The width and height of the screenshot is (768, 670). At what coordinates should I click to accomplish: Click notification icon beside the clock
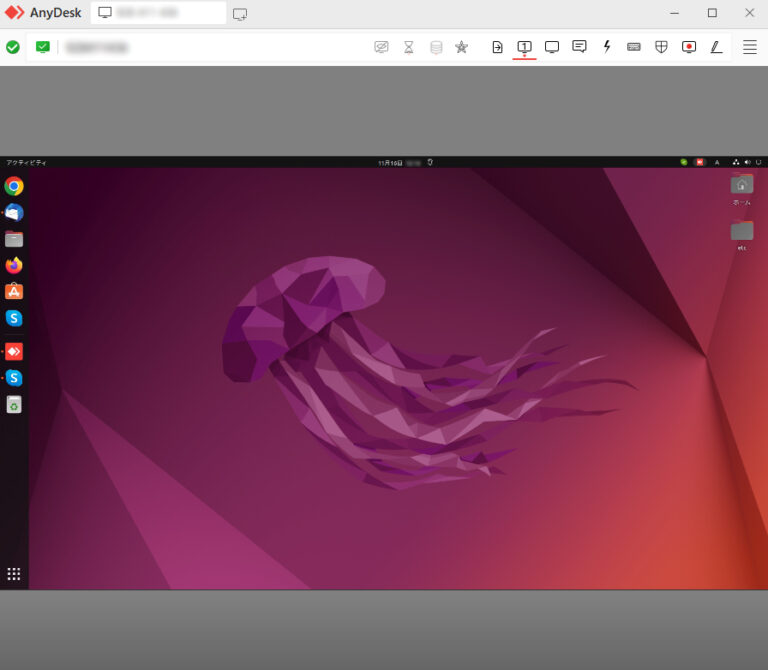430,163
